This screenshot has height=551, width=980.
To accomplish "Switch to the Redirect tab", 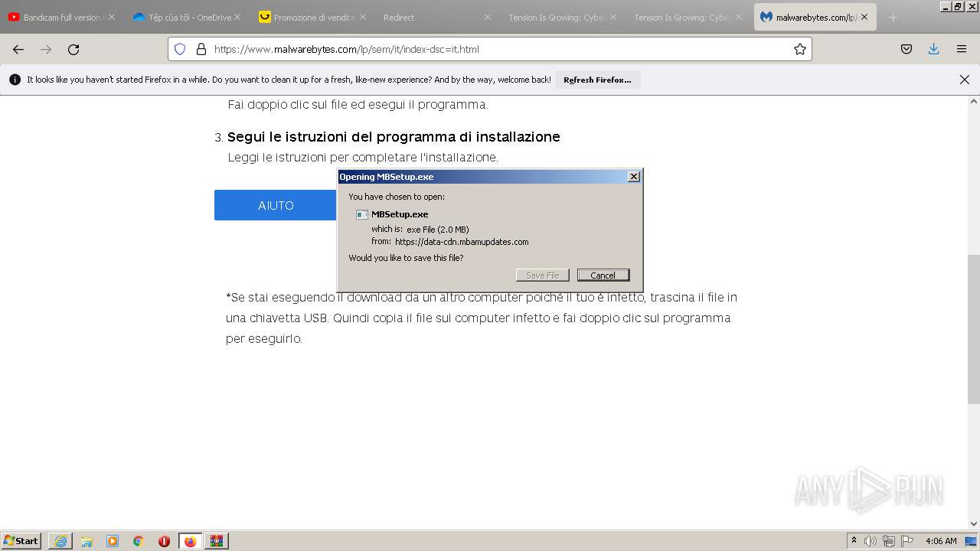I will [x=438, y=17].
